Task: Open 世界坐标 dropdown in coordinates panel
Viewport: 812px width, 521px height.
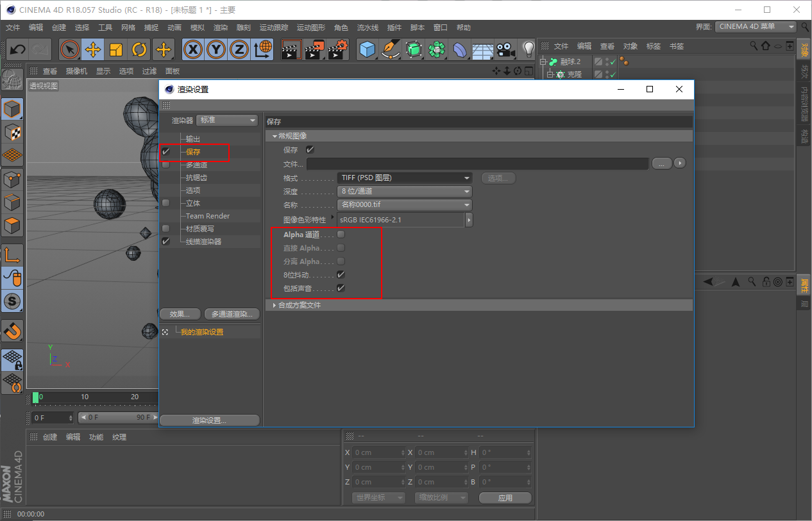Action: coord(378,497)
